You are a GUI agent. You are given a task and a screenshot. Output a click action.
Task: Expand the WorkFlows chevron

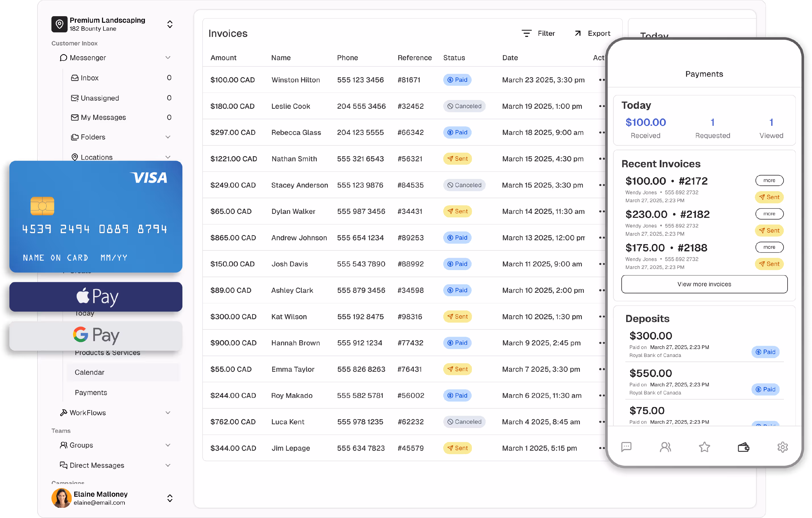coord(168,413)
